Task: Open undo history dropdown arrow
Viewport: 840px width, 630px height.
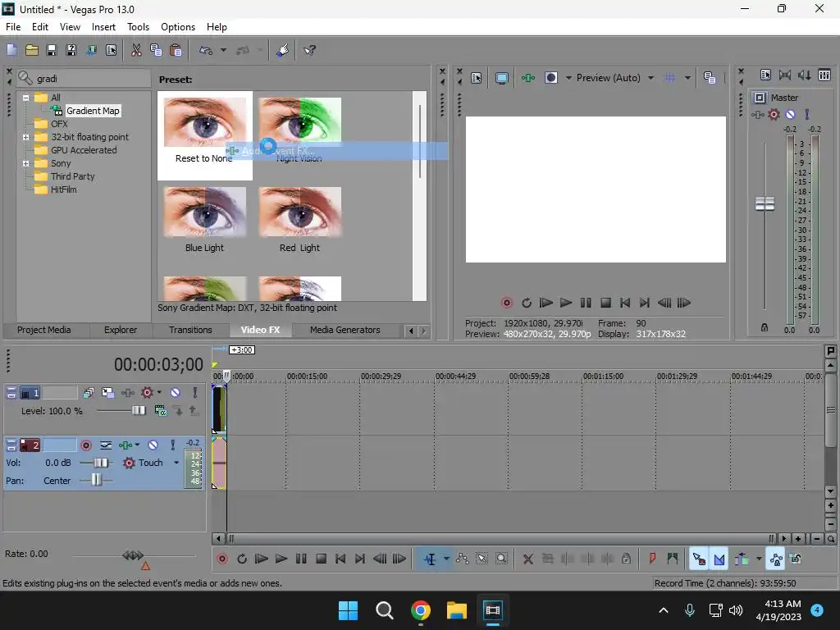Action: tap(223, 50)
